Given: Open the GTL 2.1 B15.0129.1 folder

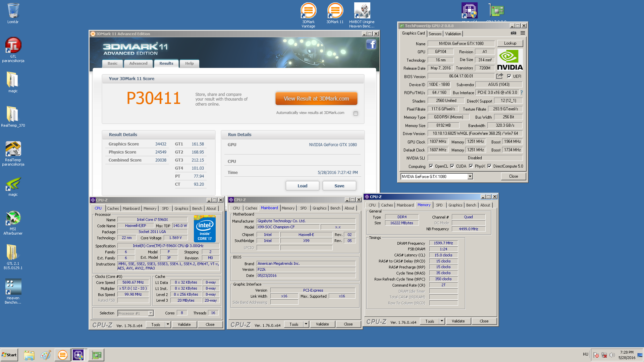Looking at the screenshot, I should [x=13, y=257].
